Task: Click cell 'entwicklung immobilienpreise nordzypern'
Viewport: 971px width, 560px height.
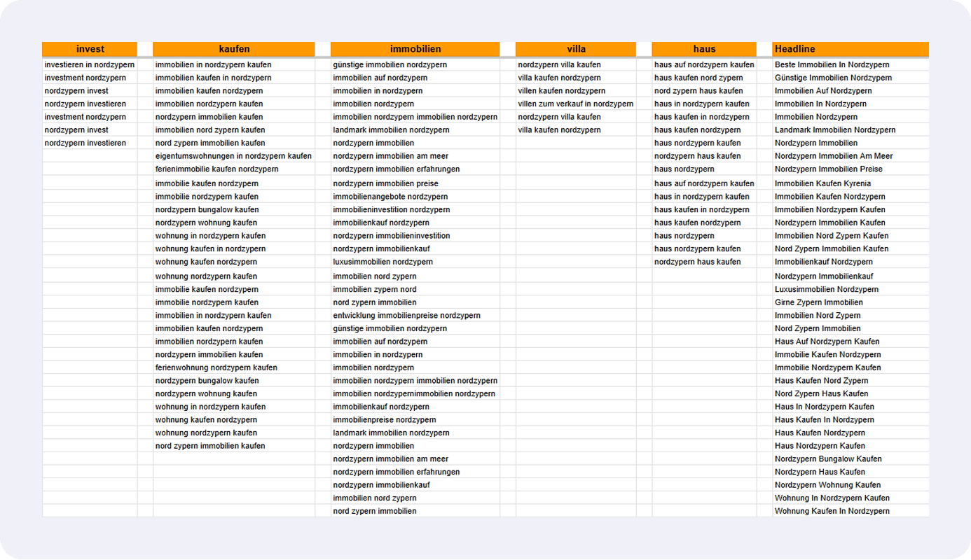Action: [406, 316]
